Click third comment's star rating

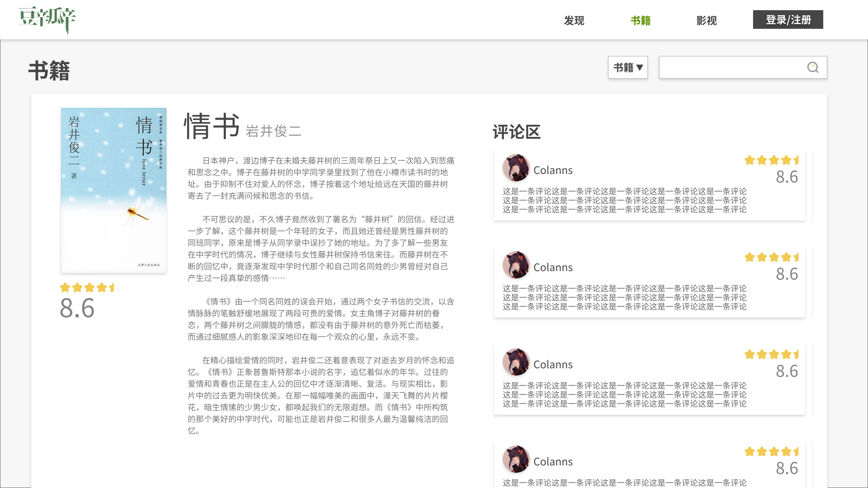[x=771, y=354]
